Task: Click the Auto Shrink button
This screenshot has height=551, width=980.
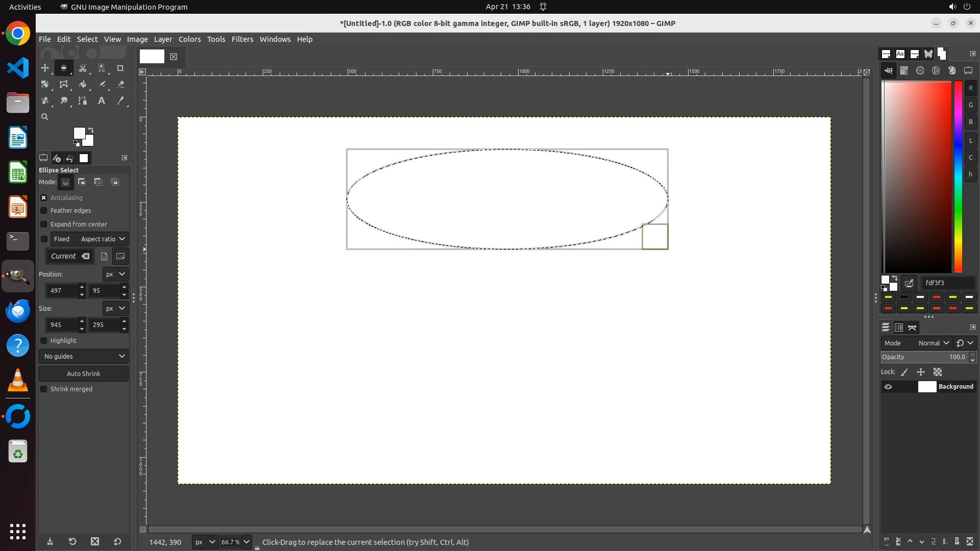Action: pyautogui.click(x=84, y=373)
